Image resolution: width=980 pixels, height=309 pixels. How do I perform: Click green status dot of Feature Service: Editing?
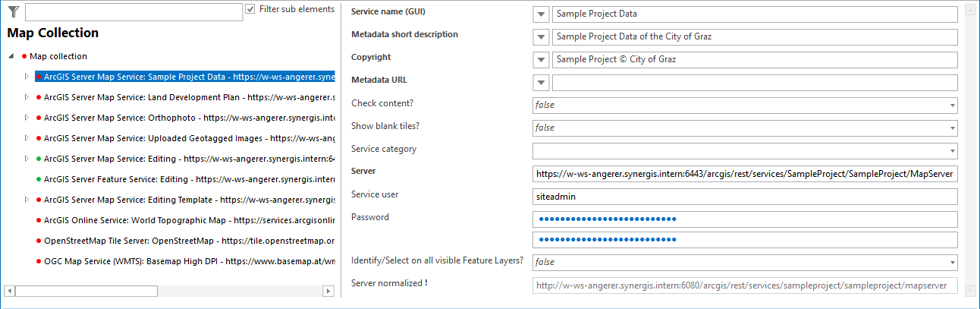pyautogui.click(x=39, y=179)
